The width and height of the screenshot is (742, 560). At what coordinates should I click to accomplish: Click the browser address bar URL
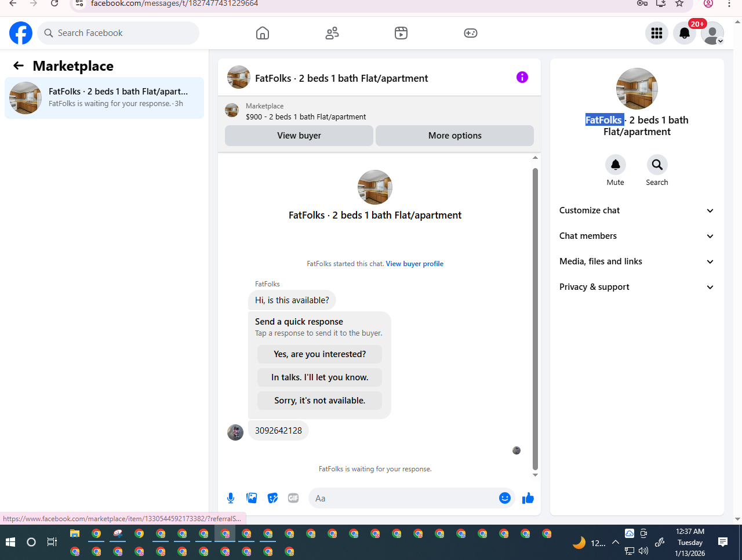point(174,3)
